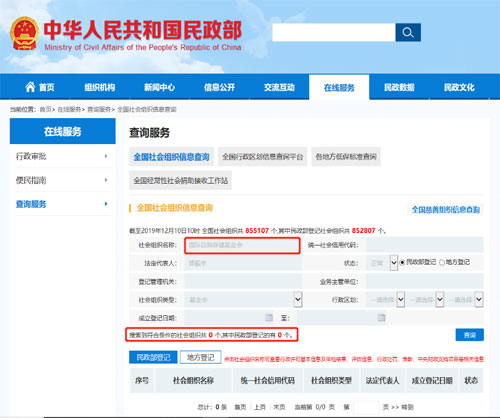Image resolution: width=500 pixels, height=418 pixels.
Task: Click the page number input in pagination
Action: coord(366,407)
